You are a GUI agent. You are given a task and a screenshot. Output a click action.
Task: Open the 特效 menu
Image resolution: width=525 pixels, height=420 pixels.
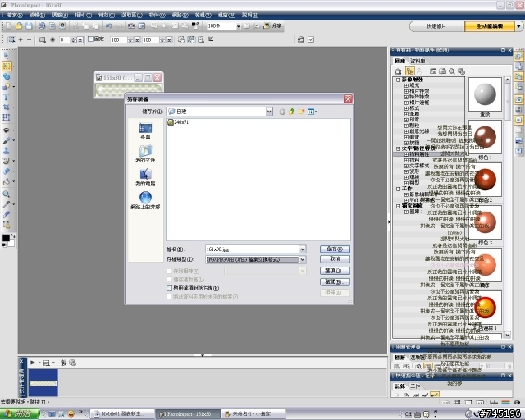point(106,15)
